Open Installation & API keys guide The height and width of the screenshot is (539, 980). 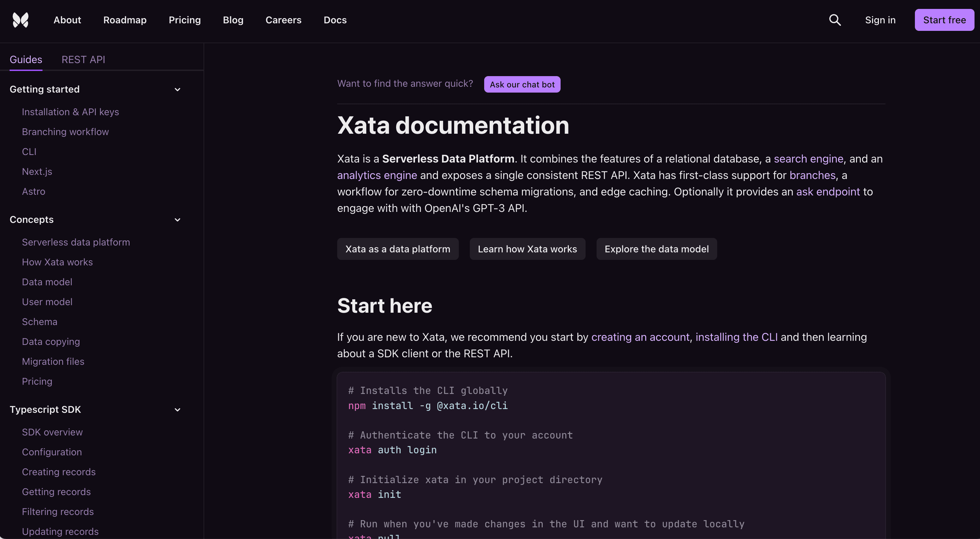coord(70,112)
